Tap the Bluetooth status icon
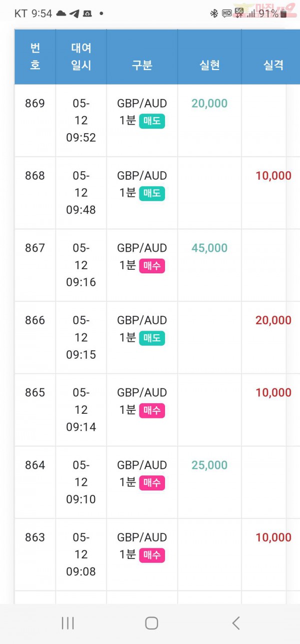 click(214, 14)
